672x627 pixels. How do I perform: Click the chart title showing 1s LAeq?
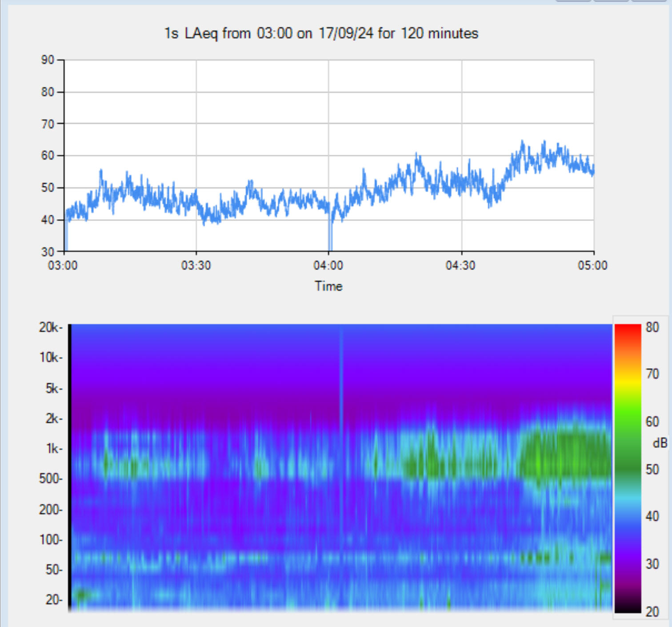click(321, 33)
